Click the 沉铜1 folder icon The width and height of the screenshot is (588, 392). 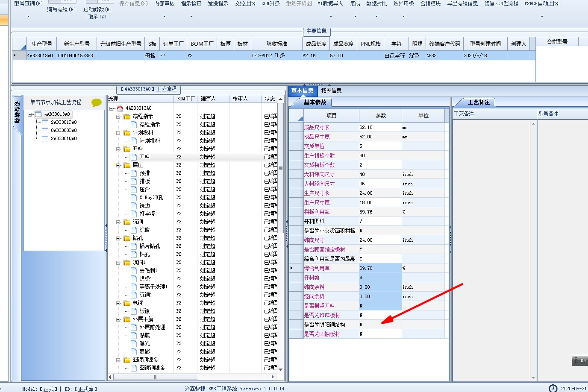[x=127, y=262]
